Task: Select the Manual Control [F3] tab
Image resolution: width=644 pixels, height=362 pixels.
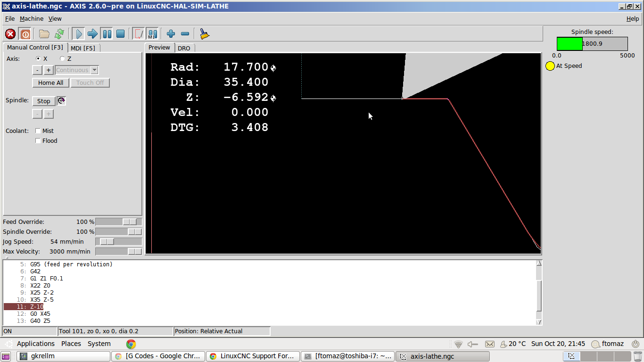Action: point(35,48)
